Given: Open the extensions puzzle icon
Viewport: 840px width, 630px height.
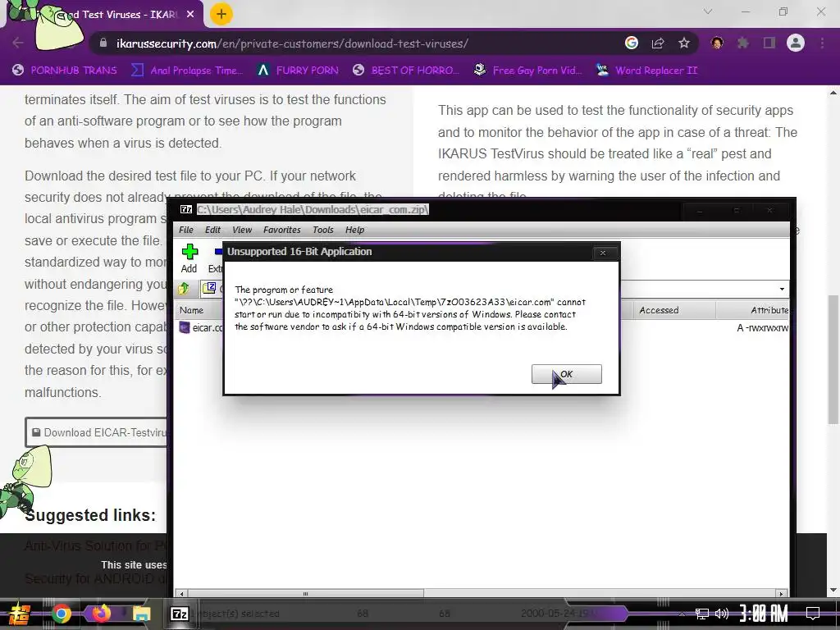Looking at the screenshot, I should click(742, 43).
